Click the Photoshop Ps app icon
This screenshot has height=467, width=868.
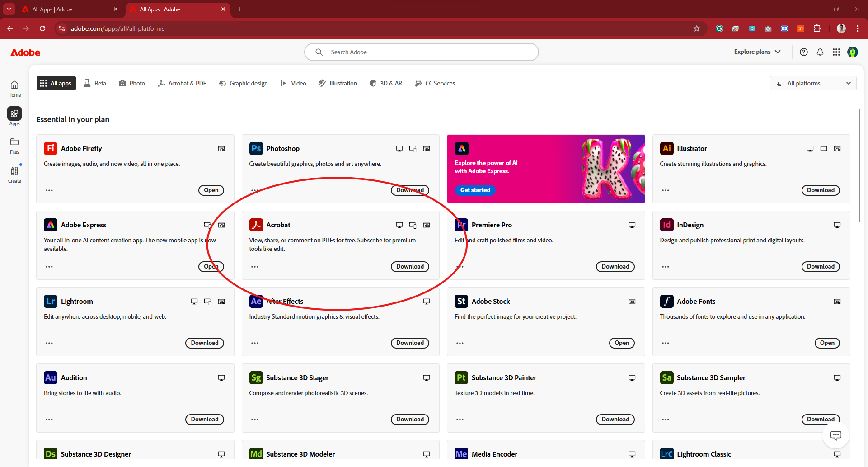point(256,148)
